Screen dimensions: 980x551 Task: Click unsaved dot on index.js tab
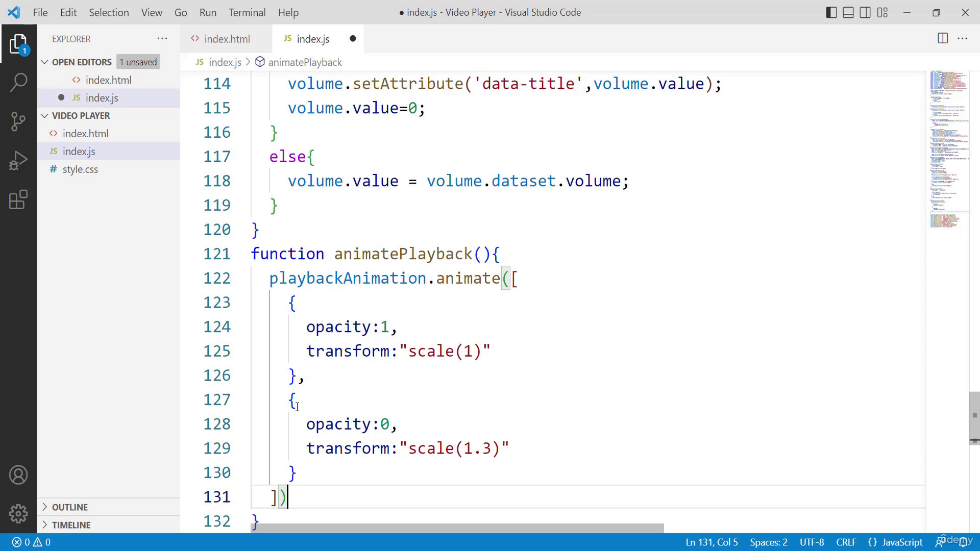click(x=353, y=39)
